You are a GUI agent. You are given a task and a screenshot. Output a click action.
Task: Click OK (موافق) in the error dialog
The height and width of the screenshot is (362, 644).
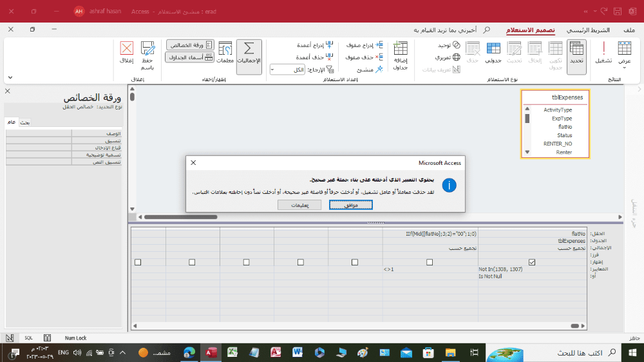pos(351,205)
